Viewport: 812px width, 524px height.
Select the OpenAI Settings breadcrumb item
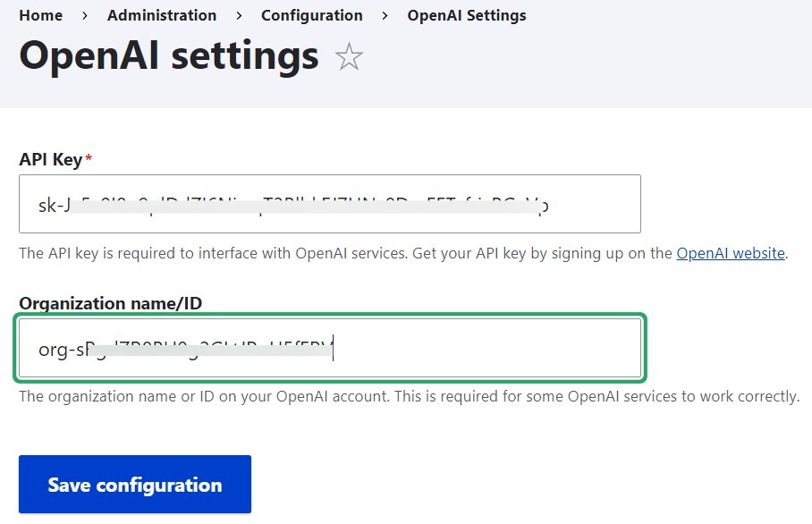[466, 15]
